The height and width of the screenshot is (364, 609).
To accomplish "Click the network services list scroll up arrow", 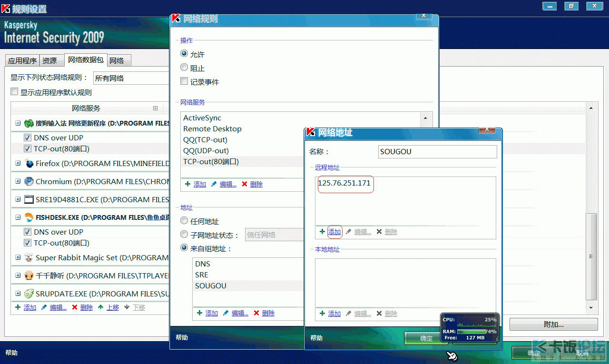I will click(x=424, y=118).
